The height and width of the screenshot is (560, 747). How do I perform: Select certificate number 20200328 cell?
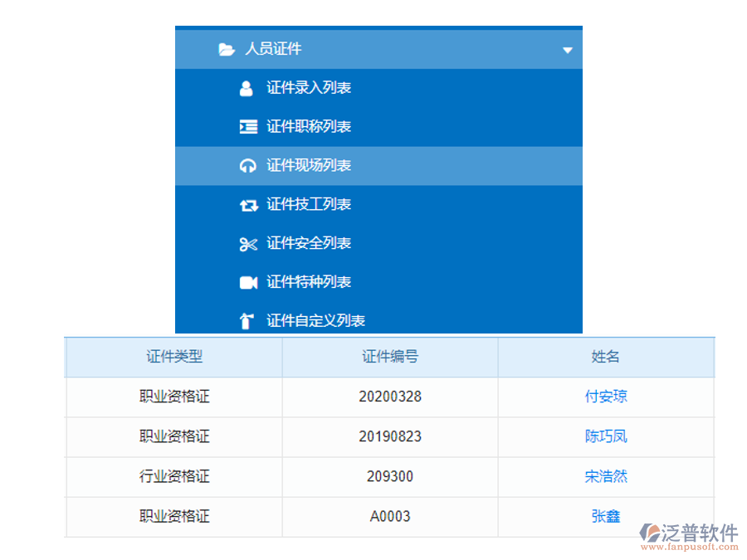click(x=390, y=397)
